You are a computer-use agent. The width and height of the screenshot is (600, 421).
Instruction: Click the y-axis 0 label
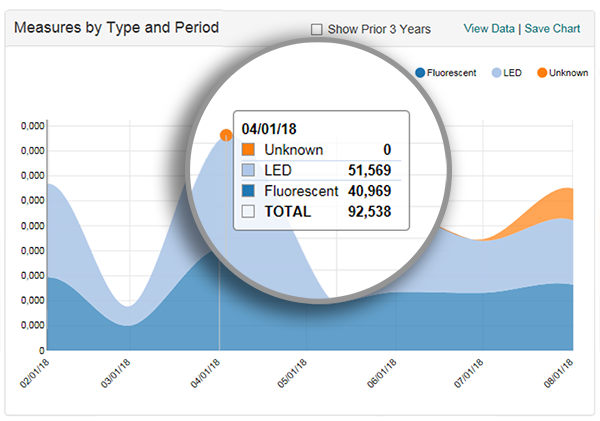42,350
